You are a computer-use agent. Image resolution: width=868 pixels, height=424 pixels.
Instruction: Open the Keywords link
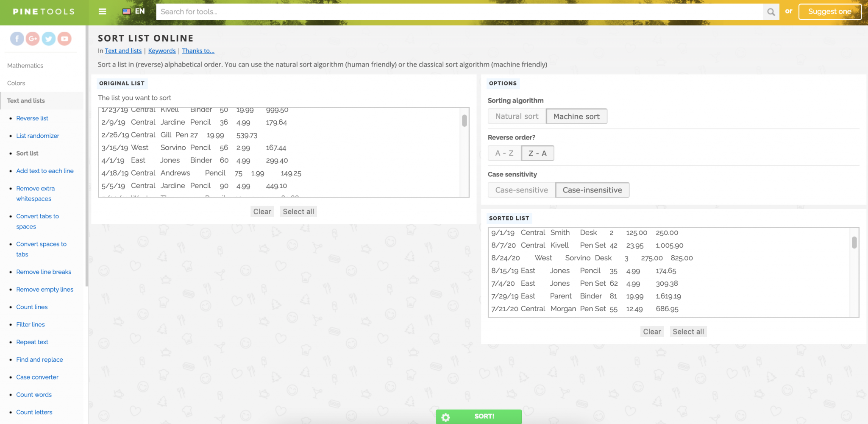pos(161,50)
